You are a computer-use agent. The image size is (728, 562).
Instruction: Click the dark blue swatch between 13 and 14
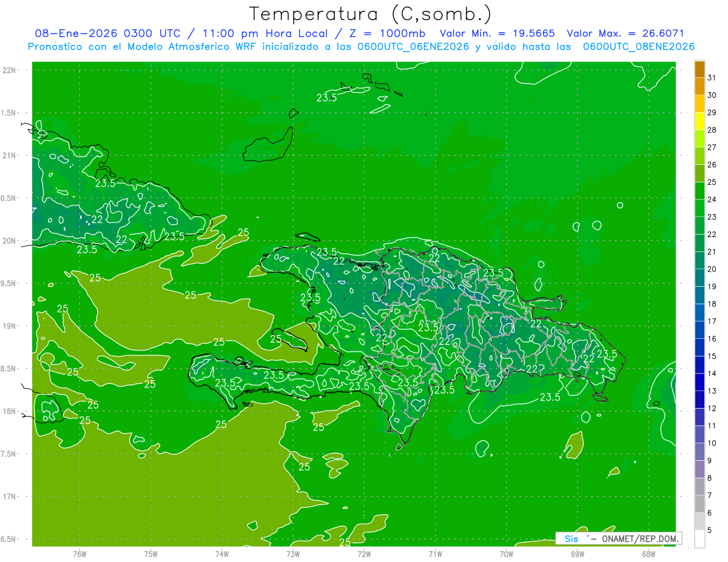point(699,382)
